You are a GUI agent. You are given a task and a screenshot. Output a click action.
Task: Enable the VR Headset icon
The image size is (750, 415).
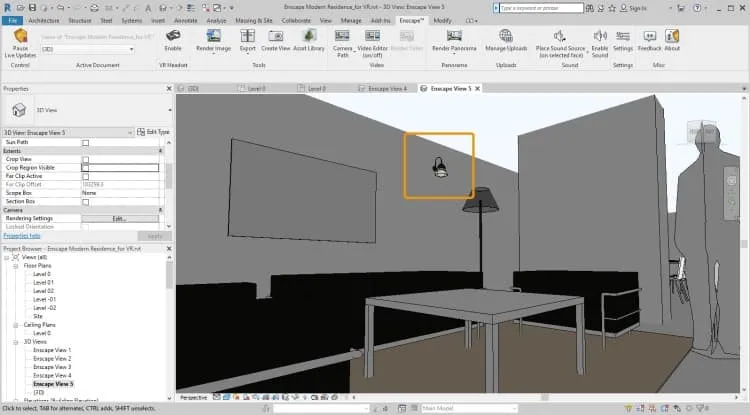pos(173,36)
